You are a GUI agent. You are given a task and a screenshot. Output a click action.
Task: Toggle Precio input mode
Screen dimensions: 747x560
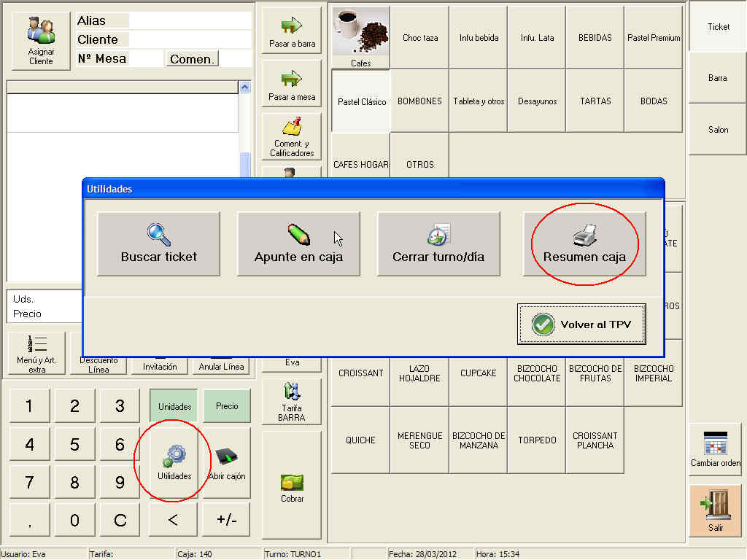[226, 406]
